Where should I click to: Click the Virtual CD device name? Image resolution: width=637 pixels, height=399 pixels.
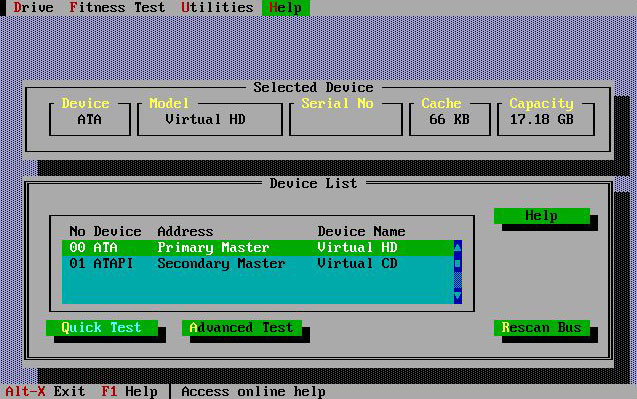pos(357,263)
